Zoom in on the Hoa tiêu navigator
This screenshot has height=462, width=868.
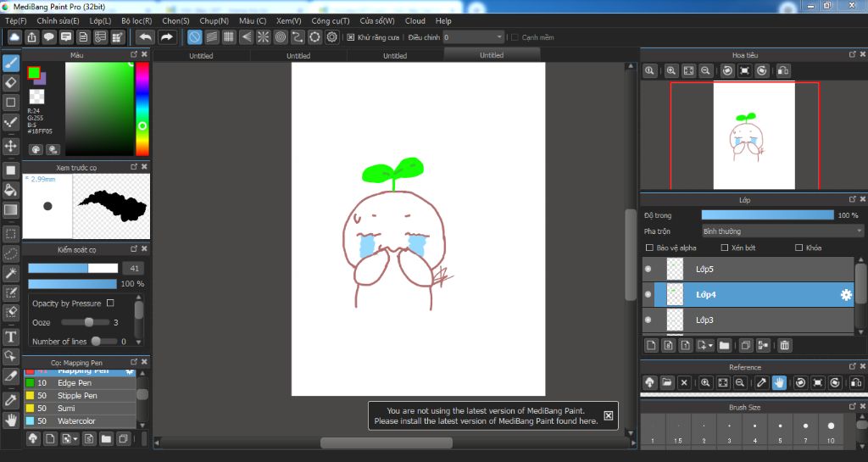pyautogui.click(x=671, y=71)
